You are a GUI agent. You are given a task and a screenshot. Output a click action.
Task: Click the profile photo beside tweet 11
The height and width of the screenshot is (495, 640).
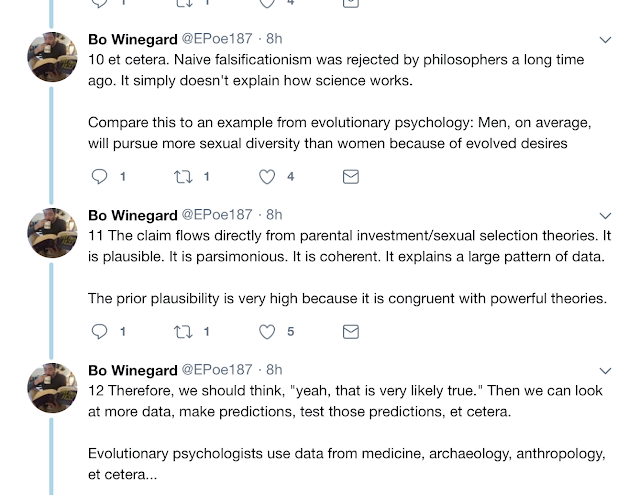pos(52,233)
